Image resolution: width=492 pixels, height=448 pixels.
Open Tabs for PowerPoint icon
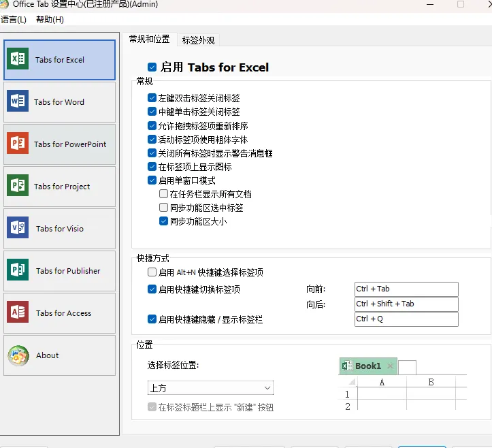[18, 143]
